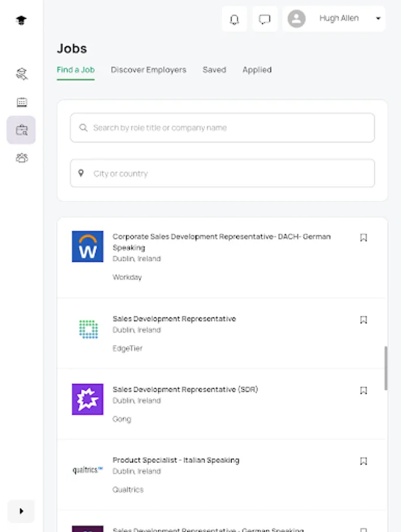401x532 pixels.
Task: Select the jobs briefcase sidebar icon
Action: (22, 130)
